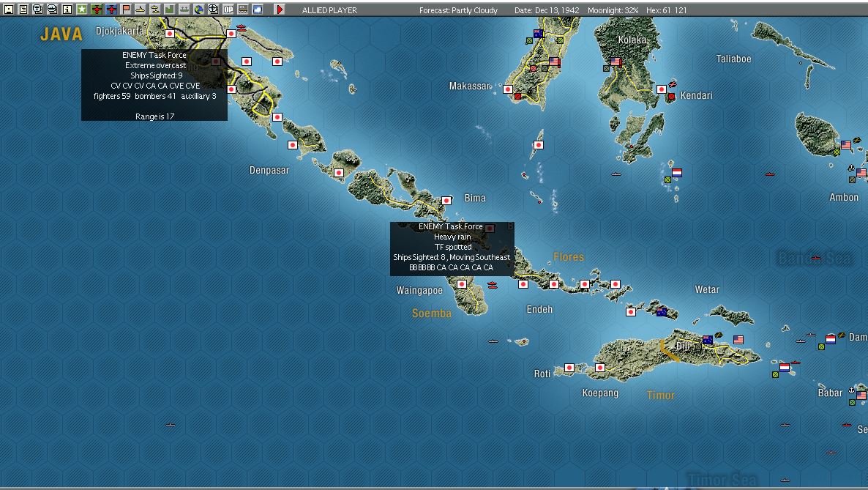Select the Dutch flag marker near Dam
Image resolution: width=868 pixels, height=490 pixels.
coord(831,339)
